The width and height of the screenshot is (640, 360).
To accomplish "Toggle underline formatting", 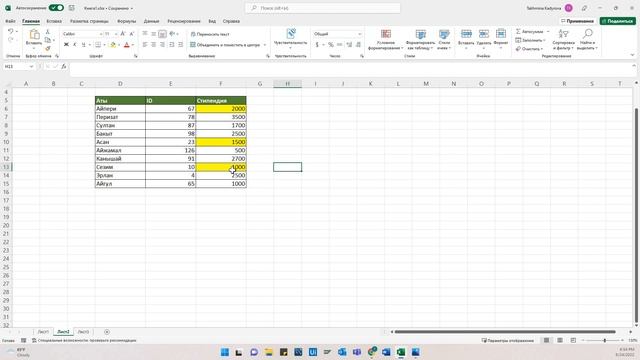I will click(83, 44).
